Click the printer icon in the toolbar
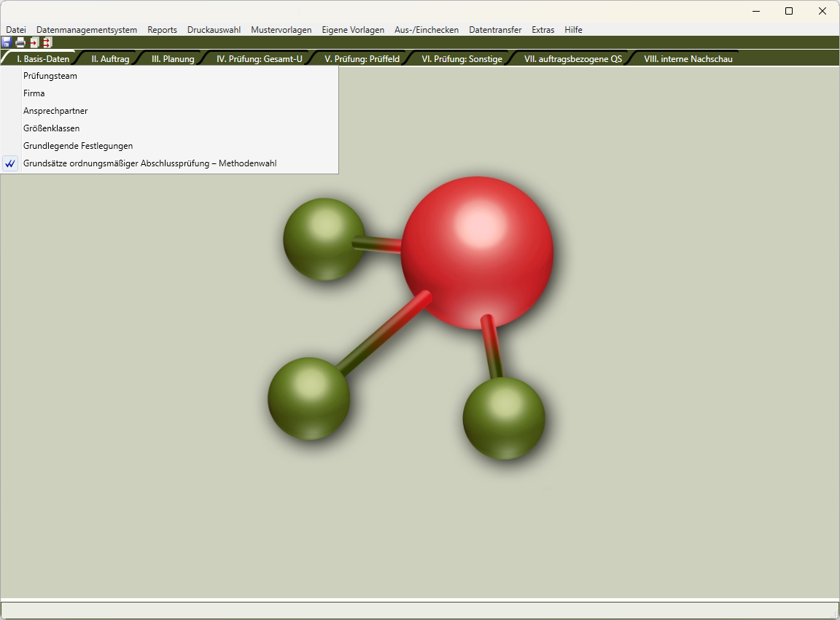This screenshot has width=840, height=620. point(20,42)
